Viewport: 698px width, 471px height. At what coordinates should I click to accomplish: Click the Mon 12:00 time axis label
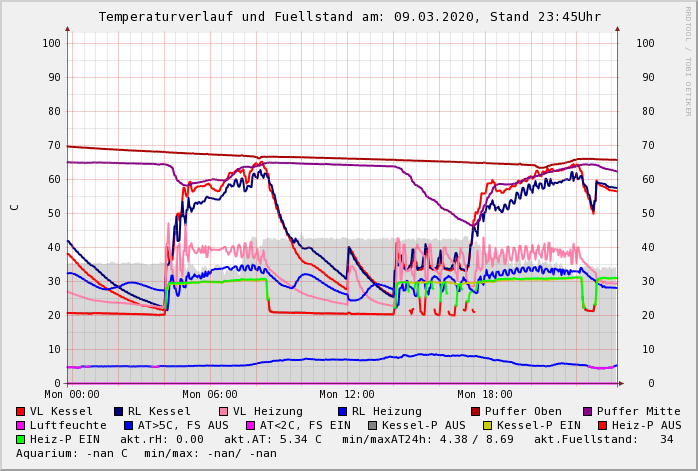347,394
